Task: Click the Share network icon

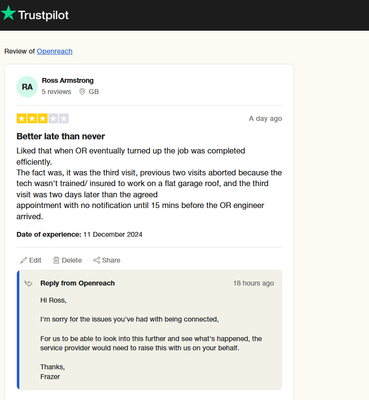Action: (x=97, y=260)
